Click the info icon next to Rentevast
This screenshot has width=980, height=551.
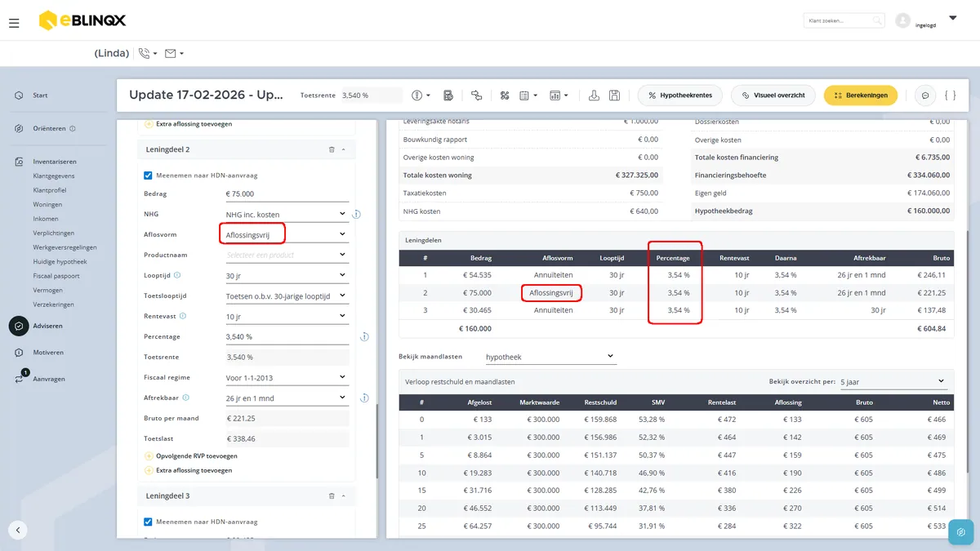(x=182, y=316)
